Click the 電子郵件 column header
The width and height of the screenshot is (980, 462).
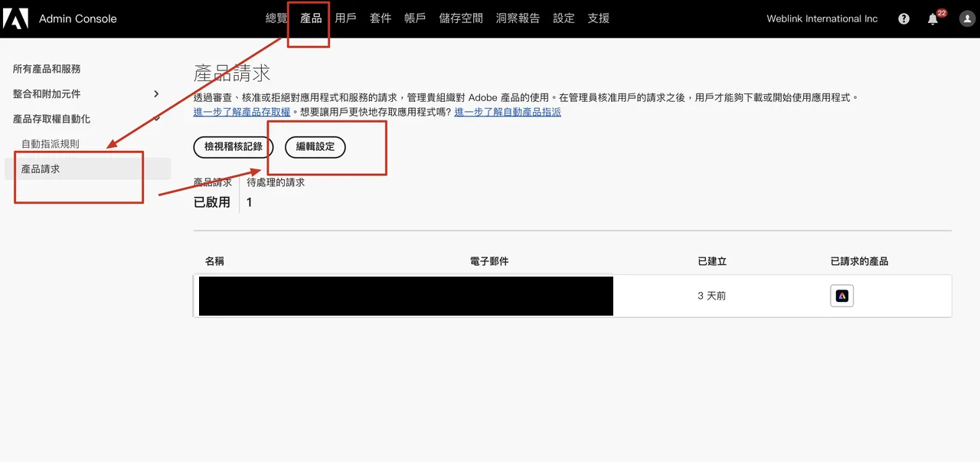(x=489, y=261)
